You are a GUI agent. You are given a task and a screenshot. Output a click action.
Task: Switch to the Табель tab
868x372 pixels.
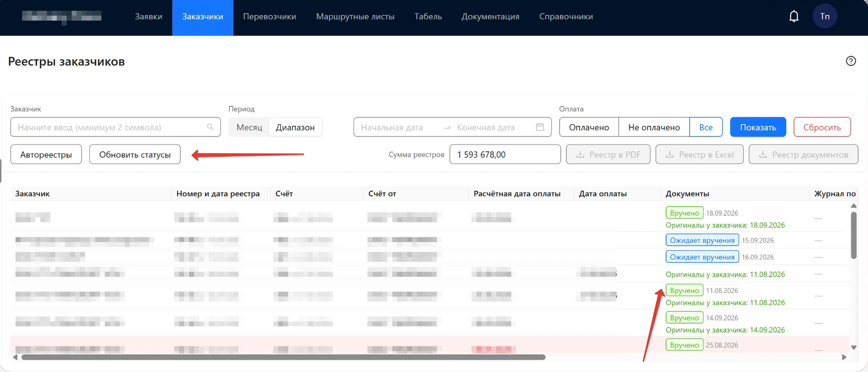point(428,16)
